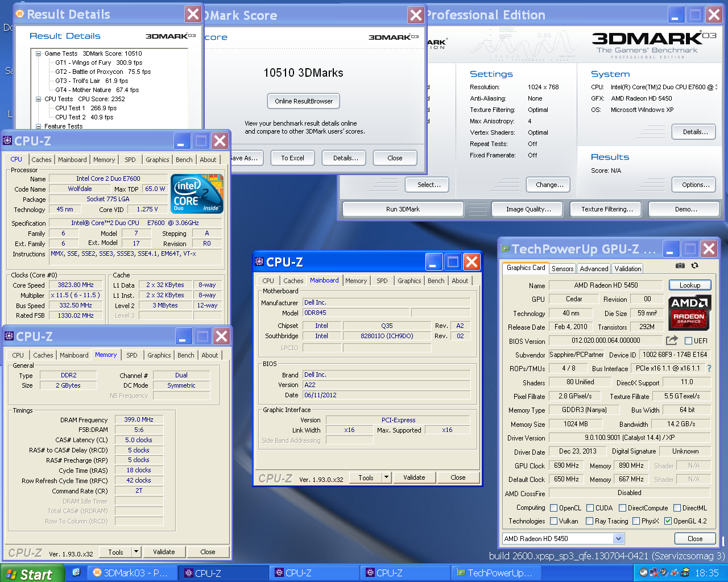Click the GPU-Z refresh arrows icon
This screenshot has height=582, width=728.
tap(694, 265)
